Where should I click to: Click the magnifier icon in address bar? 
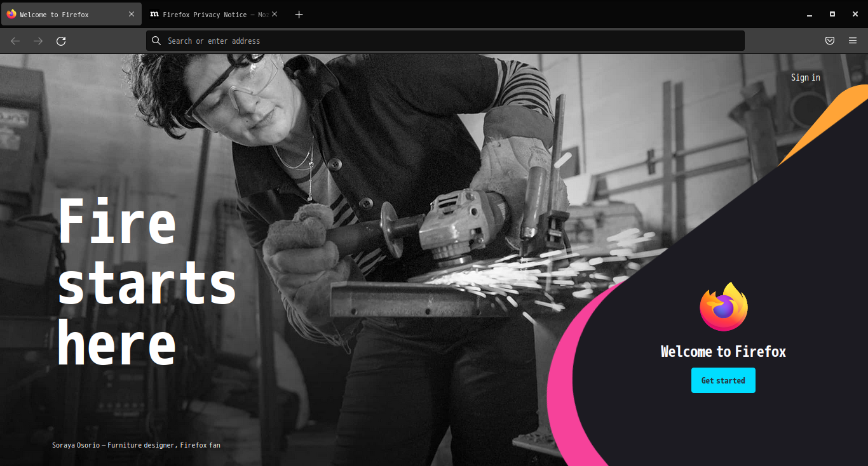pyautogui.click(x=156, y=41)
